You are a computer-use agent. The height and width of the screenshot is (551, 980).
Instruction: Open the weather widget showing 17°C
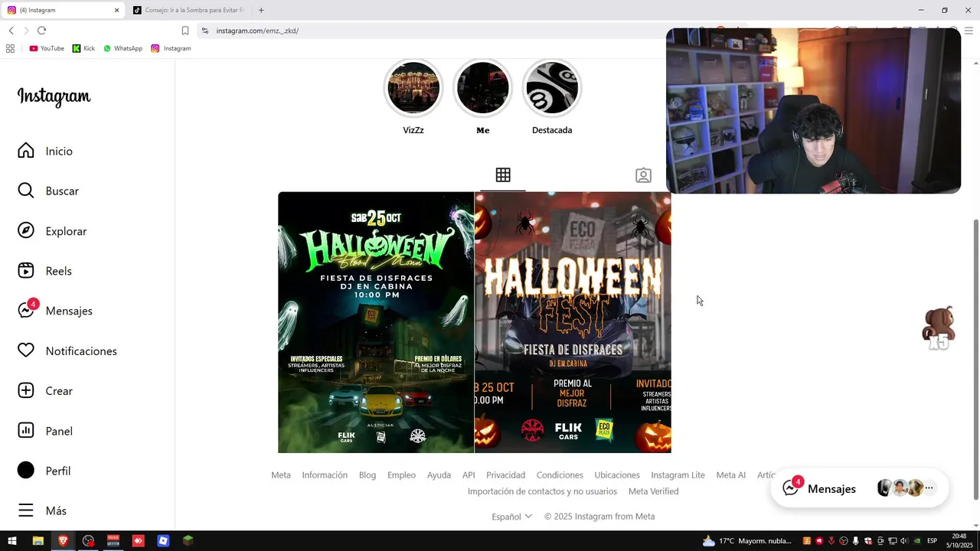click(746, 541)
